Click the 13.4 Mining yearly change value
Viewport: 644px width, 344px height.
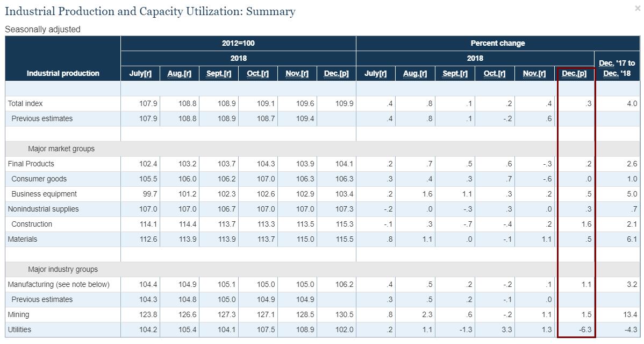[x=629, y=314]
